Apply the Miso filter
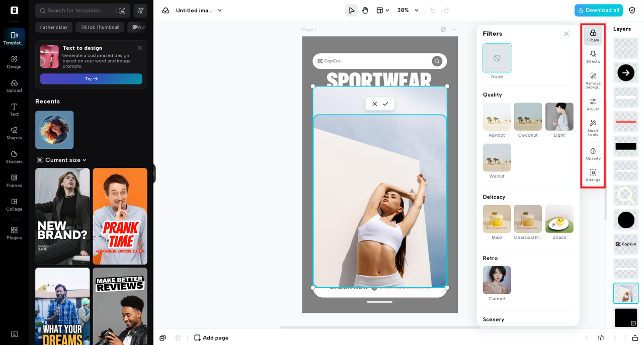This screenshot has width=644, height=345. coord(497,219)
